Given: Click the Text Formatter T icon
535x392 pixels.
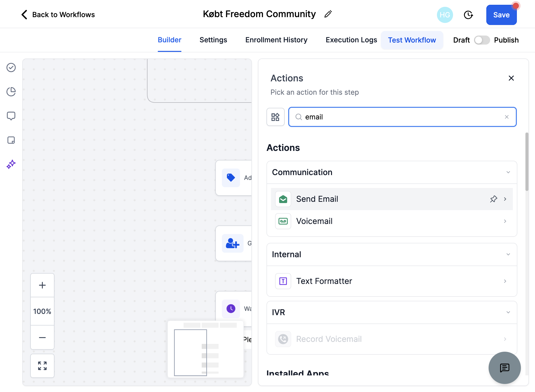Looking at the screenshot, I should 283,281.
